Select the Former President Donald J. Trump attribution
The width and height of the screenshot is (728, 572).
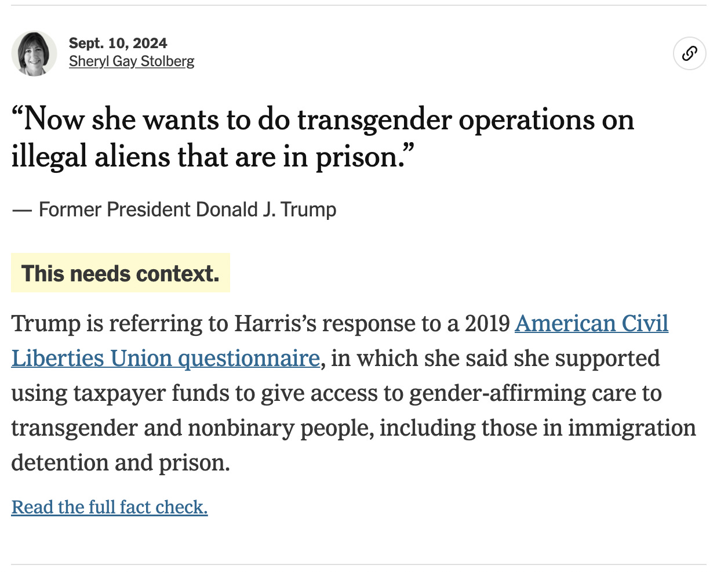[174, 209]
